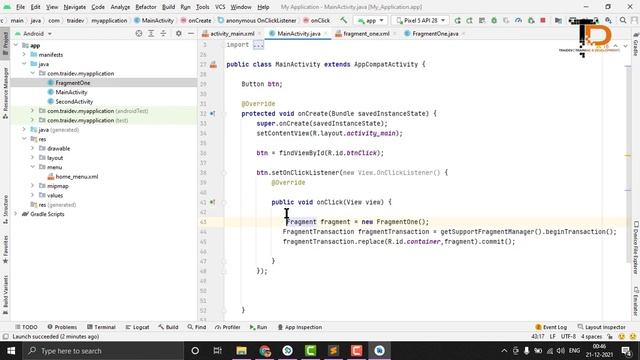Expand the collapsed import block

point(258,45)
